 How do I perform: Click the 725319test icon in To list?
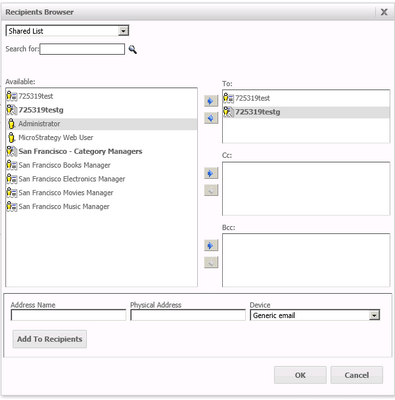tap(228, 98)
